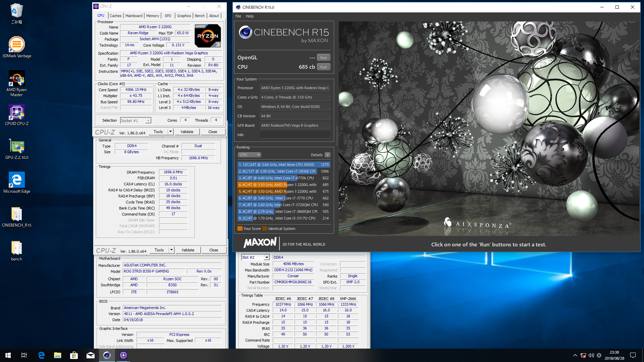This screenshot has height=362, width=644.
Task: Open Slot #2 dropdown in SPD window
Action: pyautogui.click(x=255, y=257)
